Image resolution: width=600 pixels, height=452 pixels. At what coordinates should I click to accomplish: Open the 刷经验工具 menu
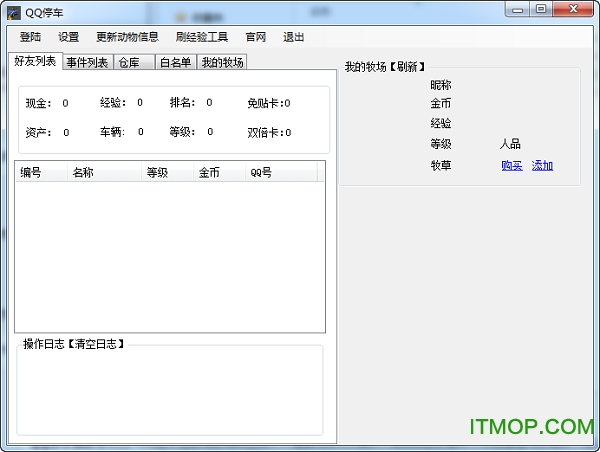click(x=201, y=37)
